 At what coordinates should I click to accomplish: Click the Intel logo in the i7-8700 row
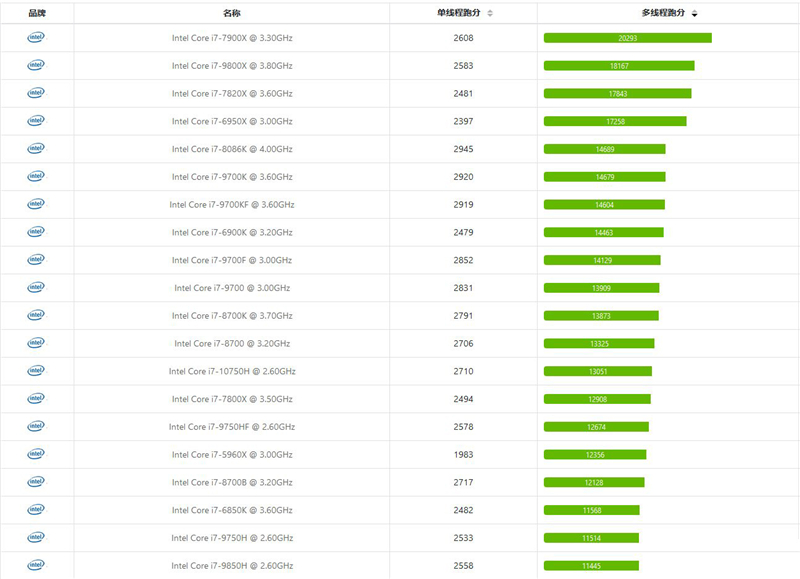[x=36, y=343]
